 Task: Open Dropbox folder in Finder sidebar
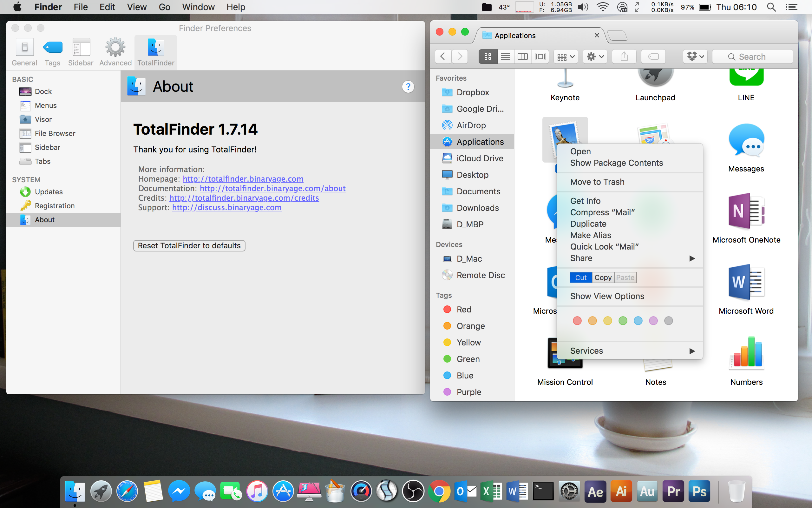point(472,92)
